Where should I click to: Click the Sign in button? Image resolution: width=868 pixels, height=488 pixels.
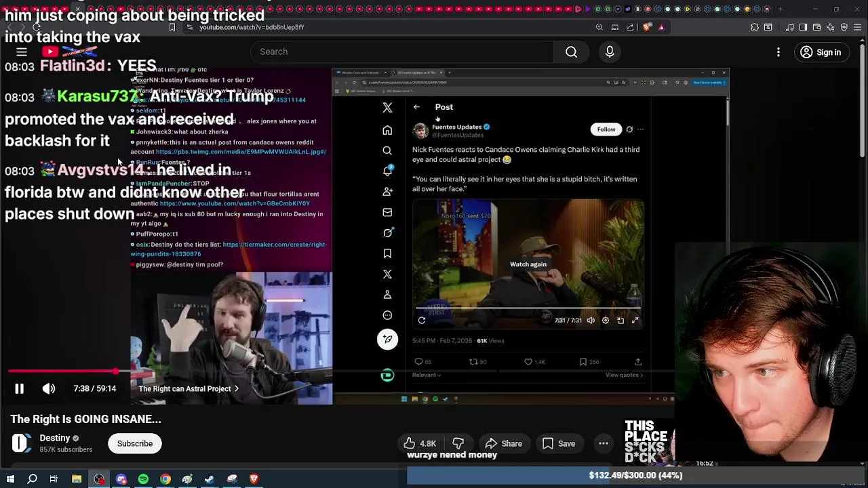pyautogui.click(x=821, y=52)
